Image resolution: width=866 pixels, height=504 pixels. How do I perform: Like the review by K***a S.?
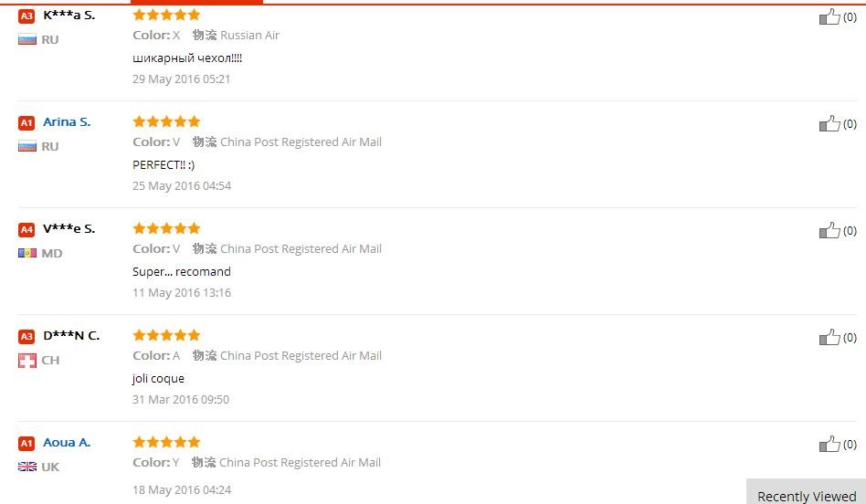pos(829,16)
